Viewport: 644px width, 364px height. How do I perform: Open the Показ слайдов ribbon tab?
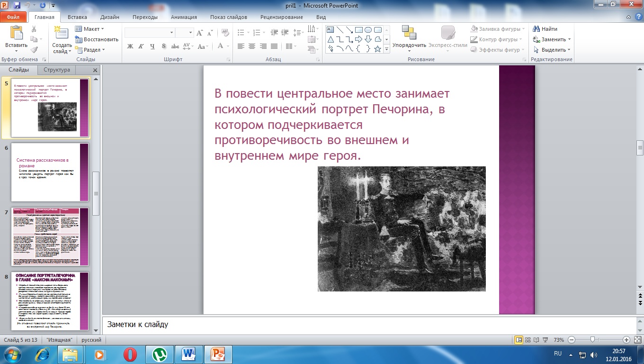tap(229, 17)
